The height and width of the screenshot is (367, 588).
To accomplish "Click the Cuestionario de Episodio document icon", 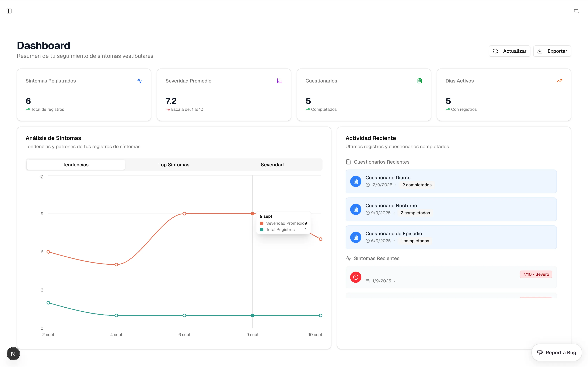I will pos(355,237).
